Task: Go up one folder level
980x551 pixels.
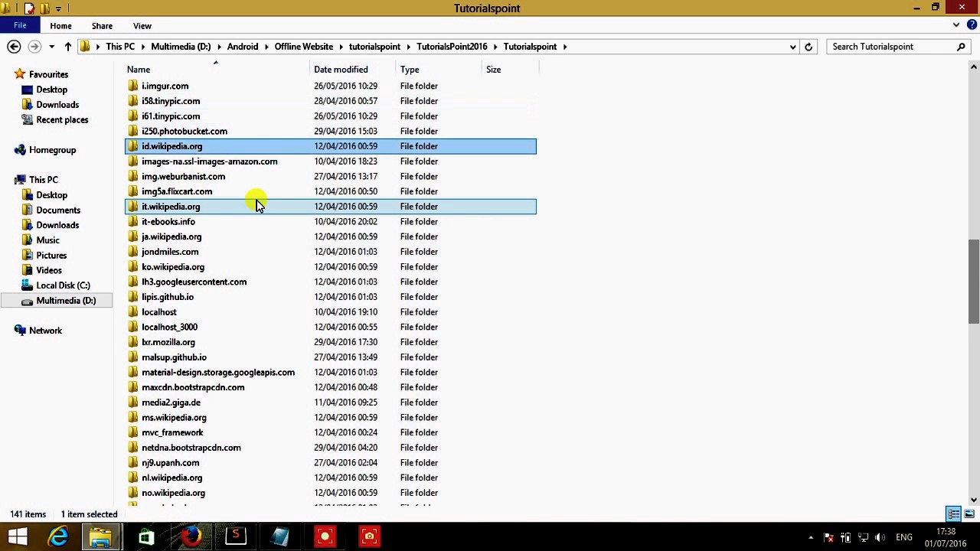Action: pyautogui.click(x=67, y=47)
